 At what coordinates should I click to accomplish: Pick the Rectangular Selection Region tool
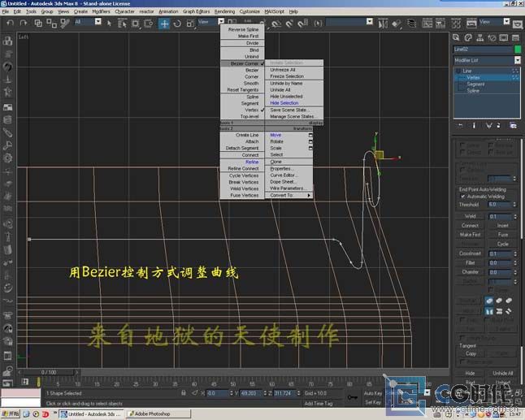point(135,23)
